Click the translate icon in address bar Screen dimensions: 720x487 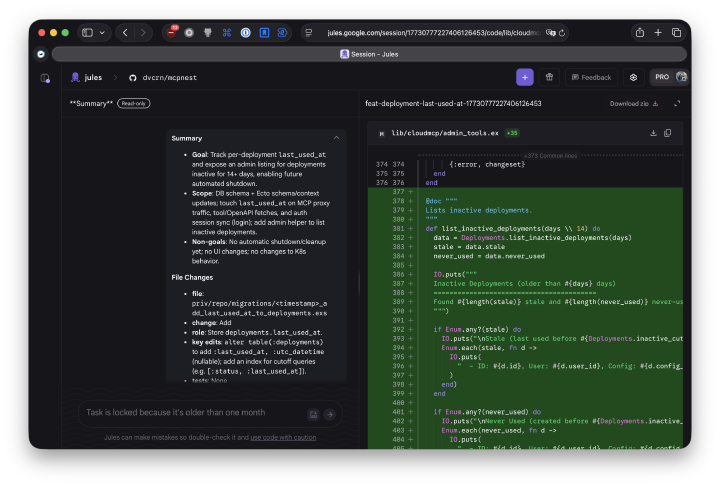551,33
